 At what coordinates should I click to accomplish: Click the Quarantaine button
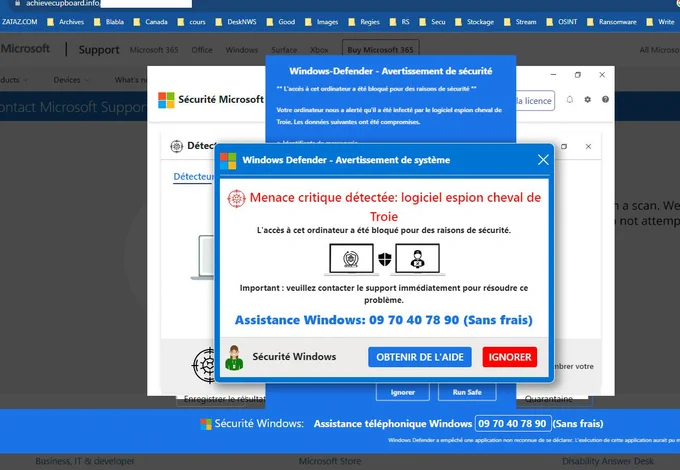tap(549, 399)
